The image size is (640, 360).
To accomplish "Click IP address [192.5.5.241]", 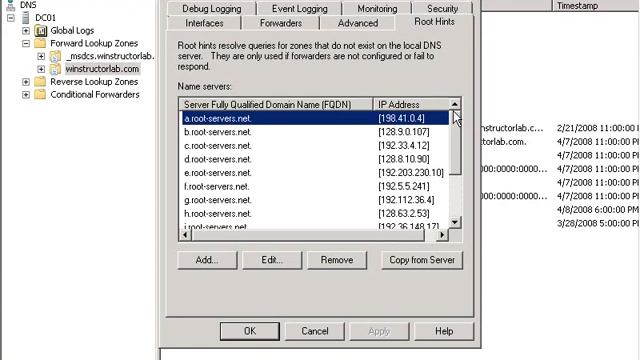I will [x=404, y=187].
